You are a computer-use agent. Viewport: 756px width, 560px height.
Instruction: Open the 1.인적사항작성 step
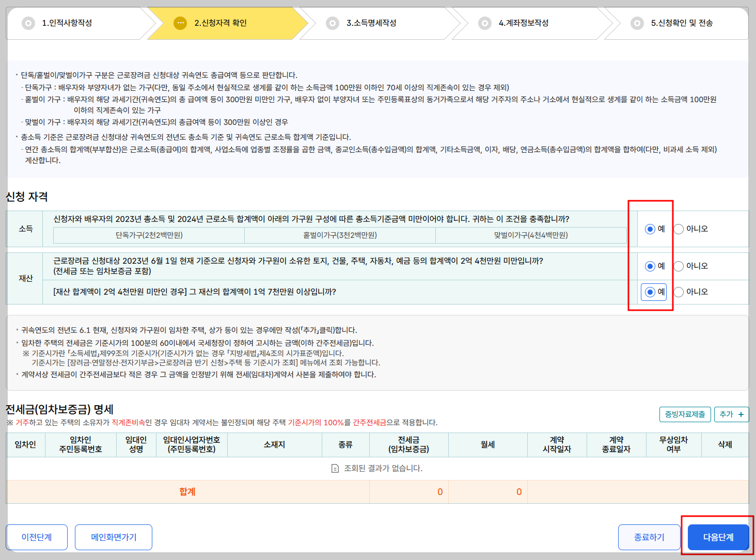click(x=67, y=23)
